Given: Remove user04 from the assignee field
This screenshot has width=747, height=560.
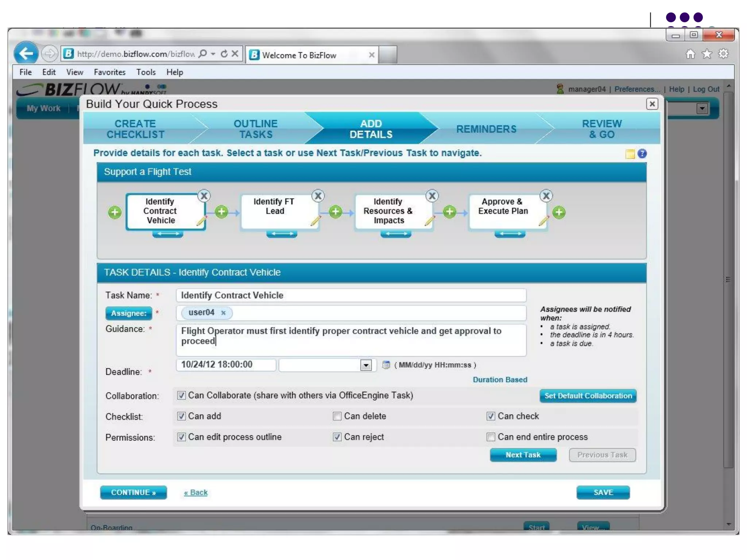Looking at the screenshot, I should coord(223,313).
